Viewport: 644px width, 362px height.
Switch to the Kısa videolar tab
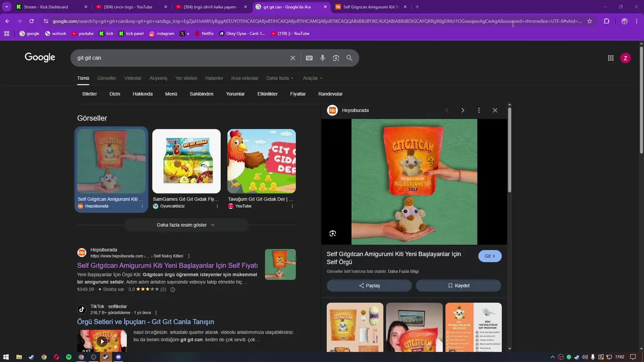coord(245,78)
